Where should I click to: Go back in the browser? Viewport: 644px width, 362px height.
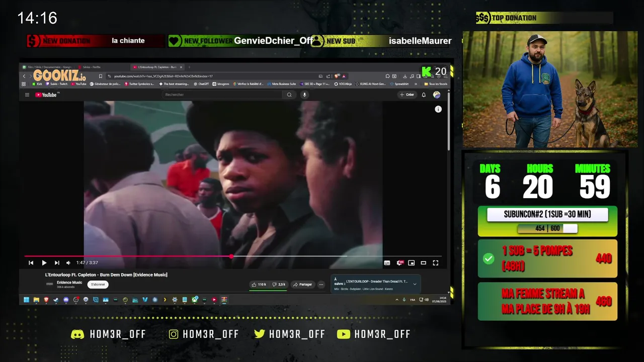tap(24, 76)
